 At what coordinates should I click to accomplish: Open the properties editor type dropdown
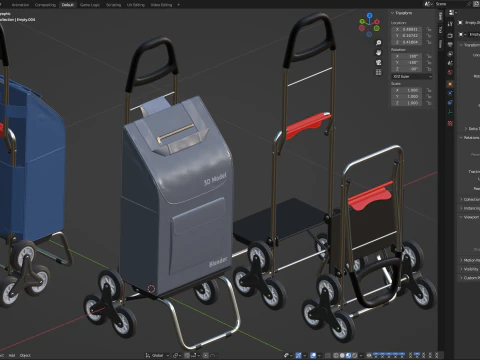point(453,13)
